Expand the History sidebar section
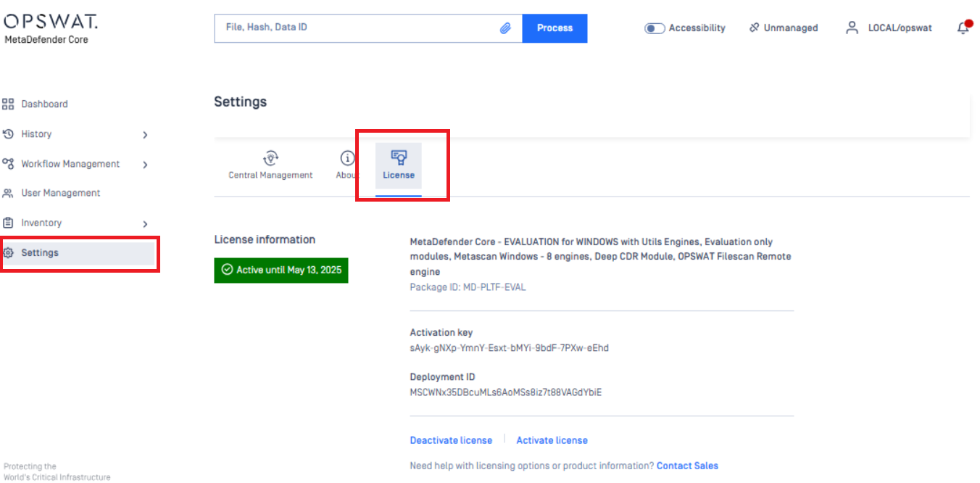The width and height of the screenshot is (980, 483). 144,134
